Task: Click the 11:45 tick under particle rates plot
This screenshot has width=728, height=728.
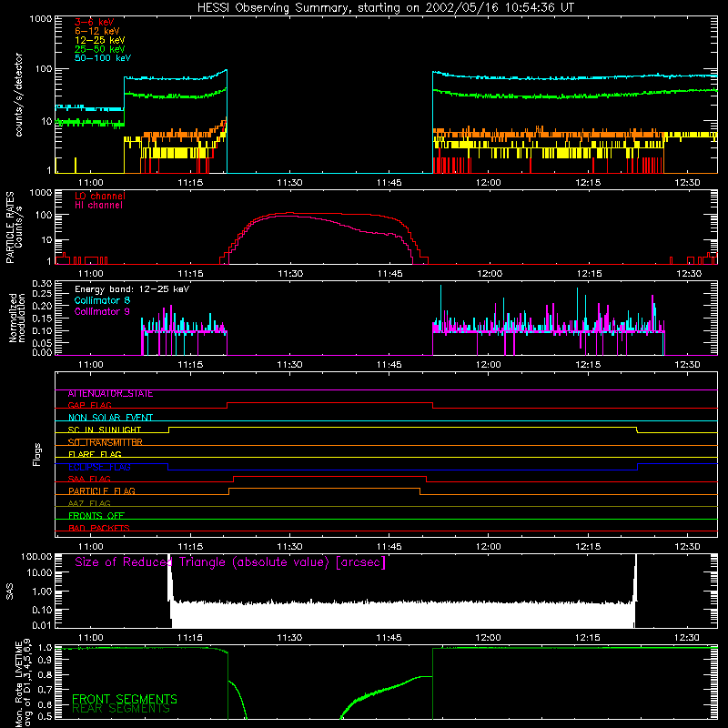Action: (x=389, y=274)
